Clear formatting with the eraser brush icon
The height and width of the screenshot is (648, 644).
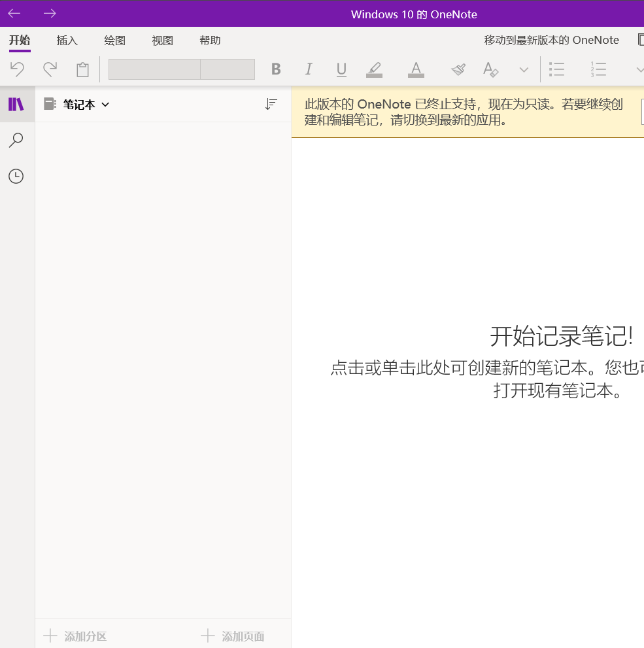click(x=458, y=69)
